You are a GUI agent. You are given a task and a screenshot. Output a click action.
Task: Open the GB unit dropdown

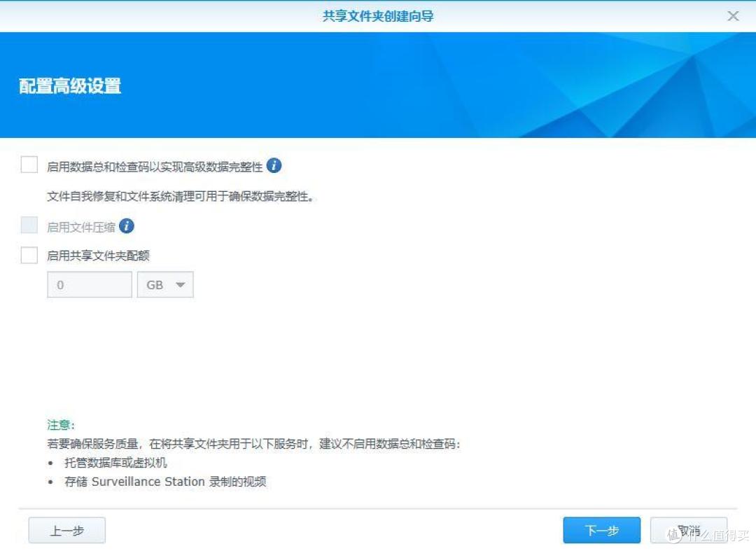[164, 284]
